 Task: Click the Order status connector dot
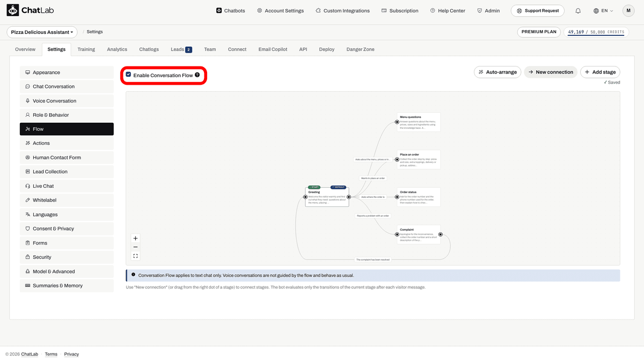[397, 197]
